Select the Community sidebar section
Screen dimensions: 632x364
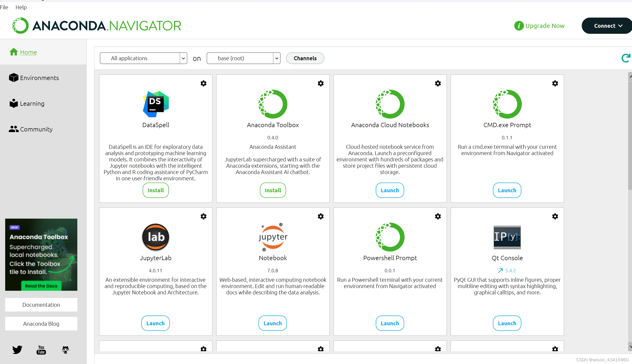click(37, 129)
